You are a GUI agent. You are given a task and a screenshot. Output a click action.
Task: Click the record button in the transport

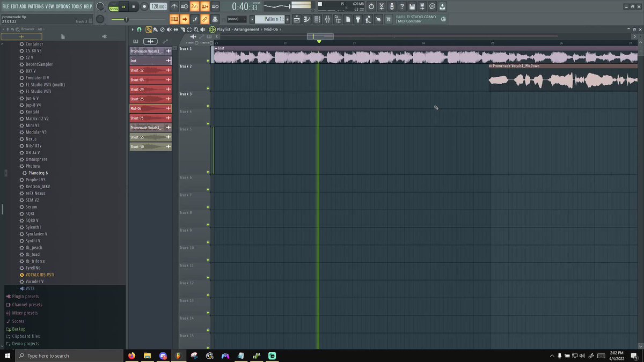coord(144,6)
